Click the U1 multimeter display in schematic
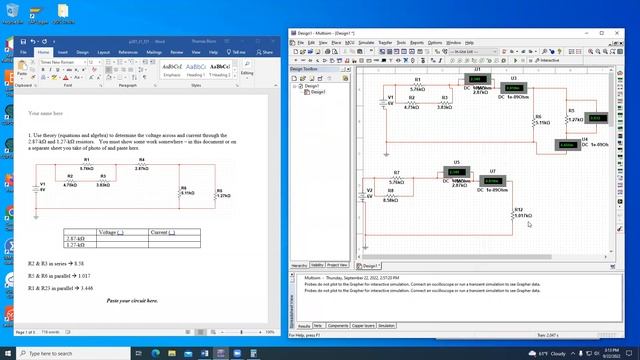Viewport: 640px width, 360px height. [478, 79]
